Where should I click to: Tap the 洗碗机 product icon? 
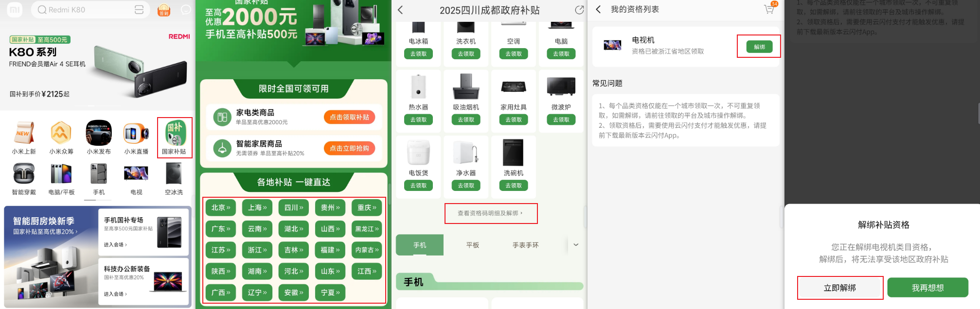514,153
